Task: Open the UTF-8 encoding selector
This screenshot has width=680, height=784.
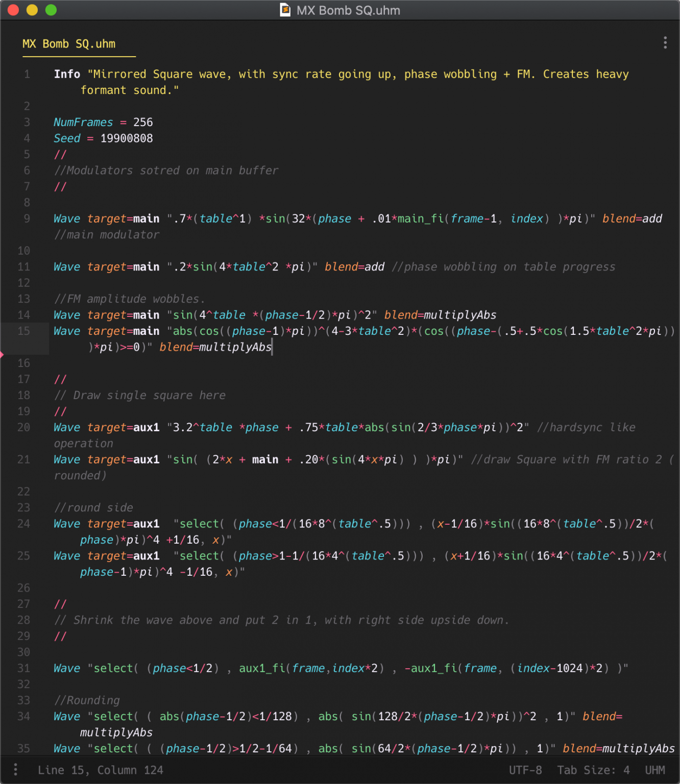Action: tap(525, 770)
